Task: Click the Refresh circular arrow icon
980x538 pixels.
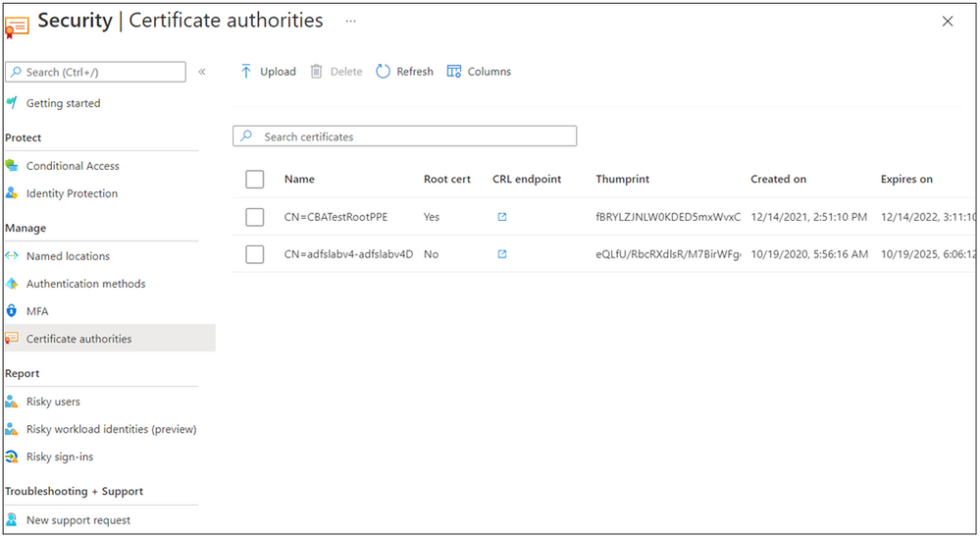Action: (383, 72)
